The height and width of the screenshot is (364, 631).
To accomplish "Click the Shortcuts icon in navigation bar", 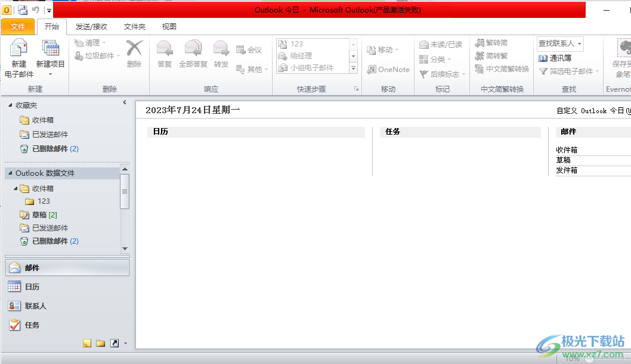I will 115,343.
